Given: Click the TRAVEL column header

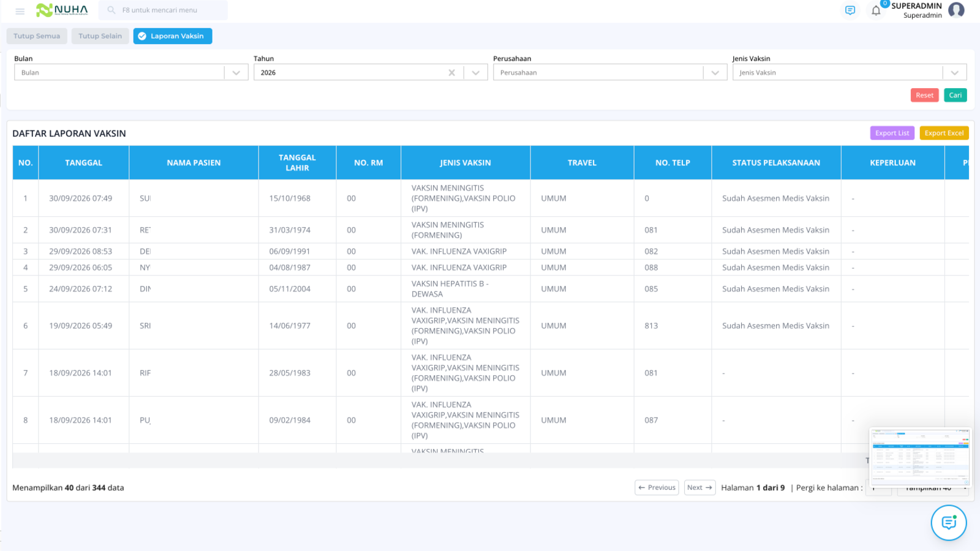Looking at the screenshot, I should [582, 163].
